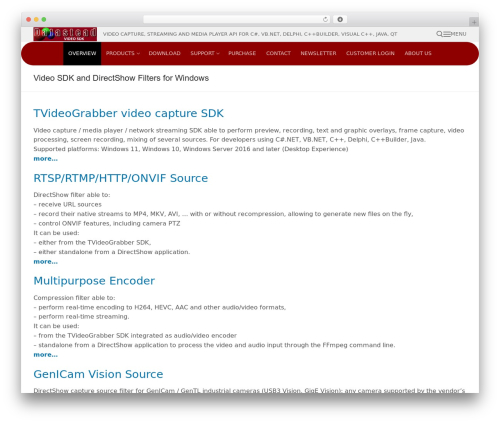
Task: Click the Datastead logo image
Action: point(65,34)
